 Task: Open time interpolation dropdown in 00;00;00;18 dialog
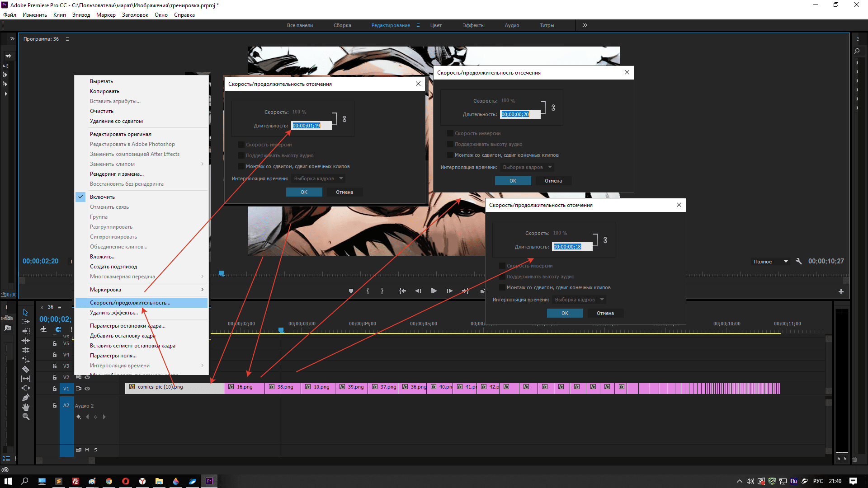tap(579, 300)
